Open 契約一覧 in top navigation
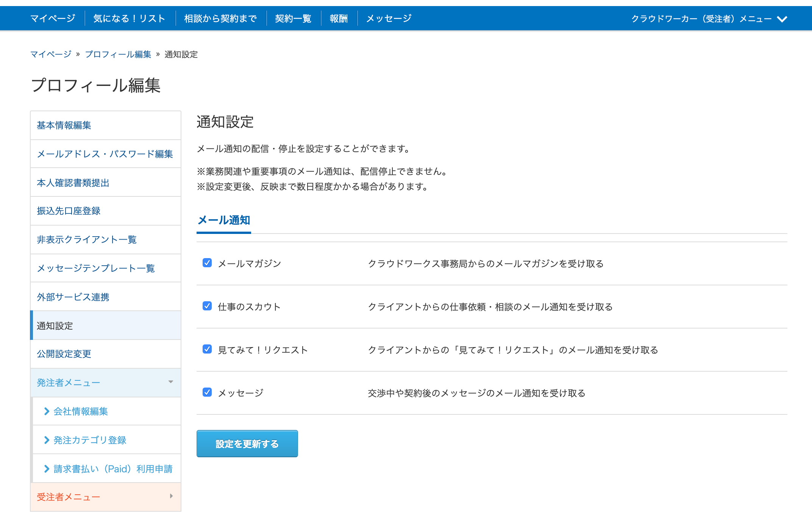Image resolution: width=812 pixels, height=528 pixels. 293,19
